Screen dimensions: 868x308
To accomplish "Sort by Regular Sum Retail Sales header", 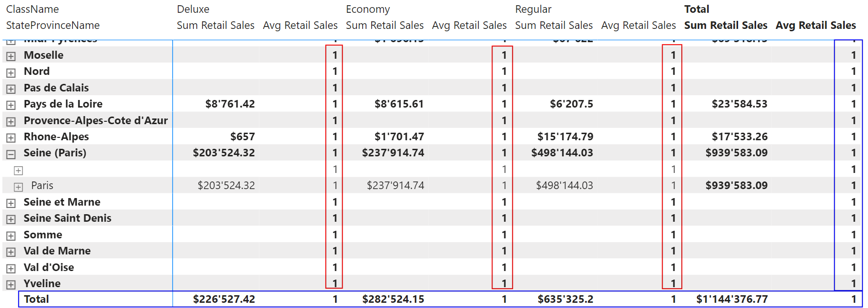I will click(x=554, y=26).
